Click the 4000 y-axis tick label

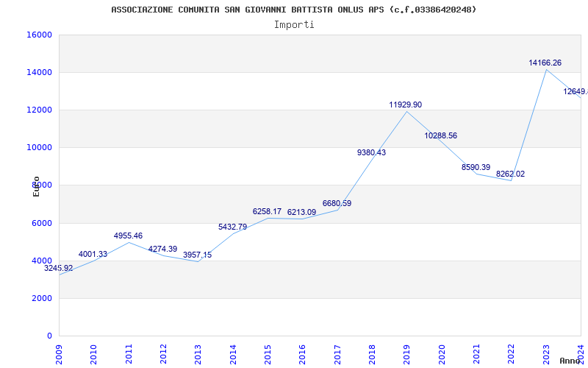41,261
